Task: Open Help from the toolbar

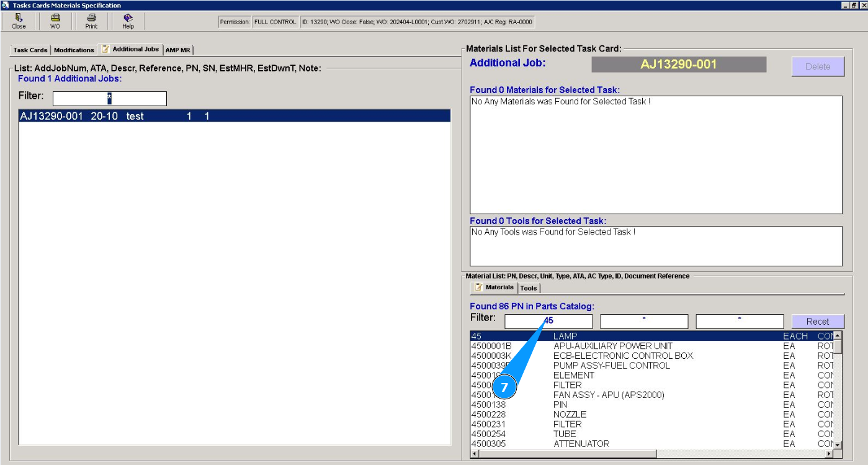Action: (x=128, y=21)
